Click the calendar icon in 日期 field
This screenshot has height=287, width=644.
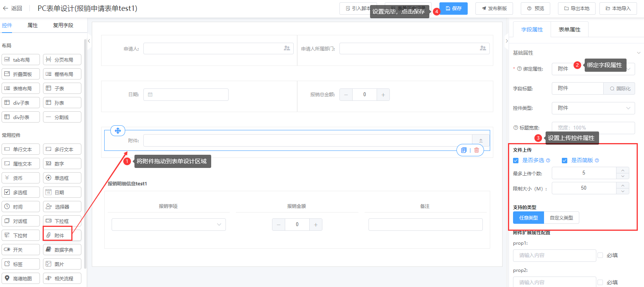tap(150, 95)
